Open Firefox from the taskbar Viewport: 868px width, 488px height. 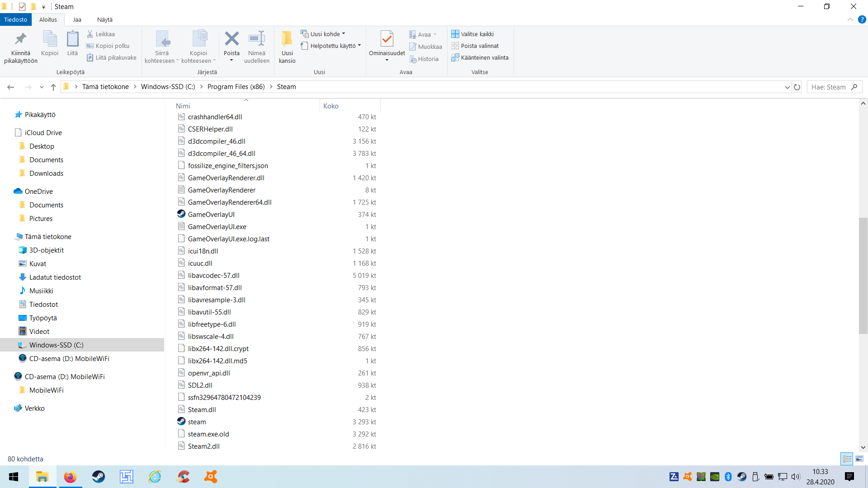pos(70,477)
